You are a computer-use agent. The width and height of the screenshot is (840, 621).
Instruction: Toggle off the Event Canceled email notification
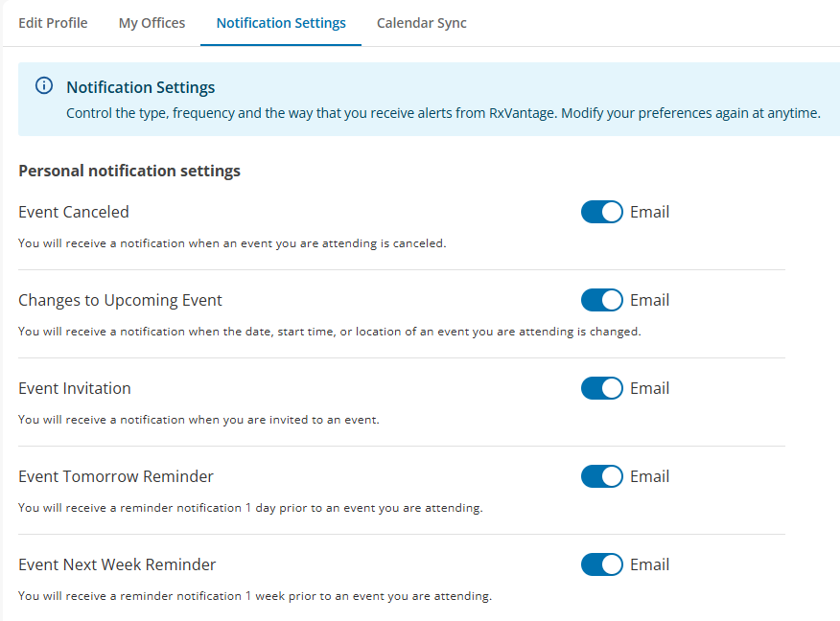point(601,212)
